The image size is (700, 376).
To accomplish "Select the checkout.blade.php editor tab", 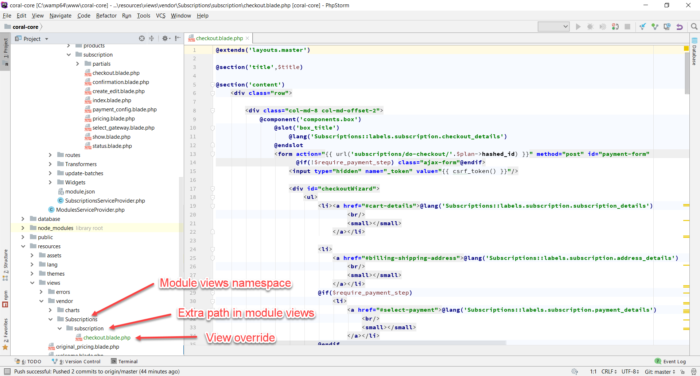I will tap(219, 38).
